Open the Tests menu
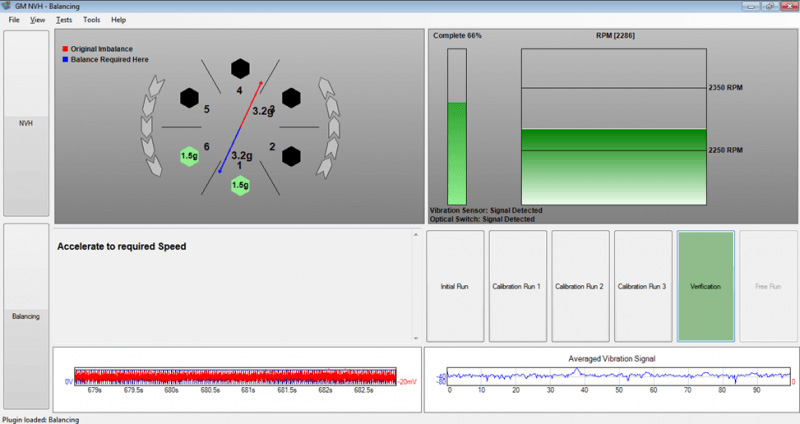This screenshot has height=424, width=800. [x=64, y=20]
